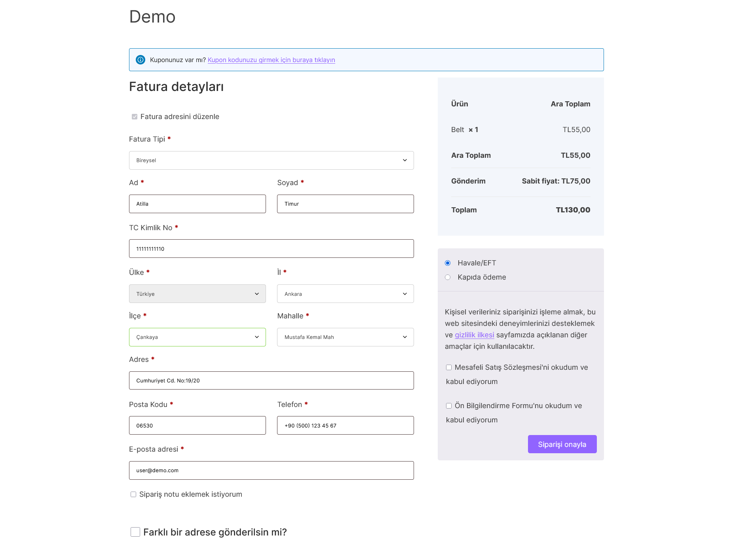Click the Siparişi onayla button
733x560 pixels.
[x=562, y=444]
